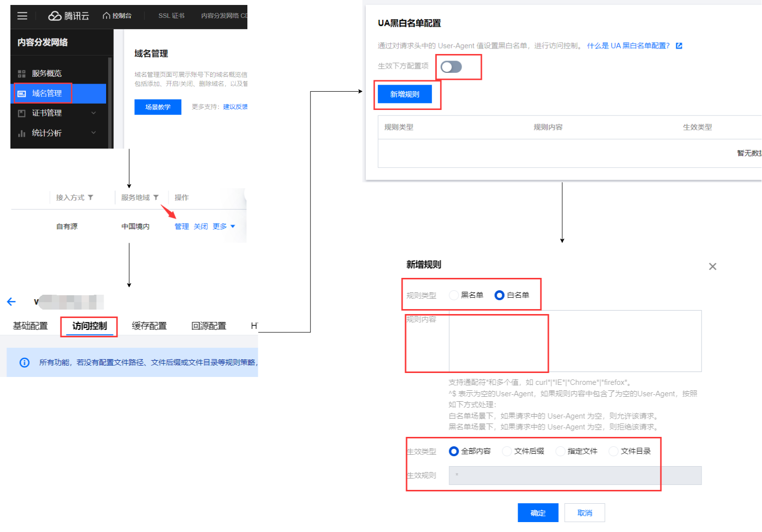762x532 pixels.
Task: Cancel the dialog with 取消
Action: tap(585, 513)
